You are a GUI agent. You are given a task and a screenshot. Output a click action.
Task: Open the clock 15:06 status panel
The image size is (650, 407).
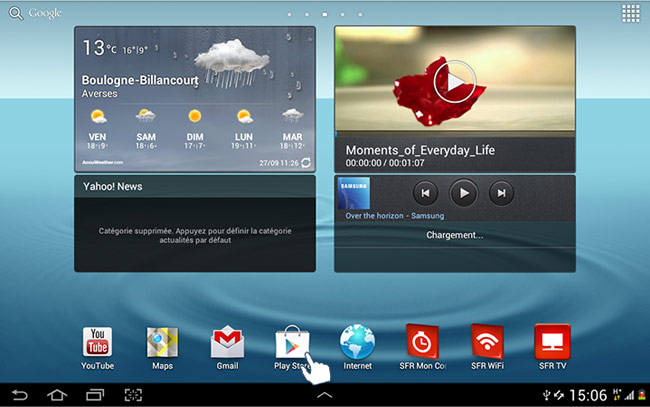(x=588, y=395)
